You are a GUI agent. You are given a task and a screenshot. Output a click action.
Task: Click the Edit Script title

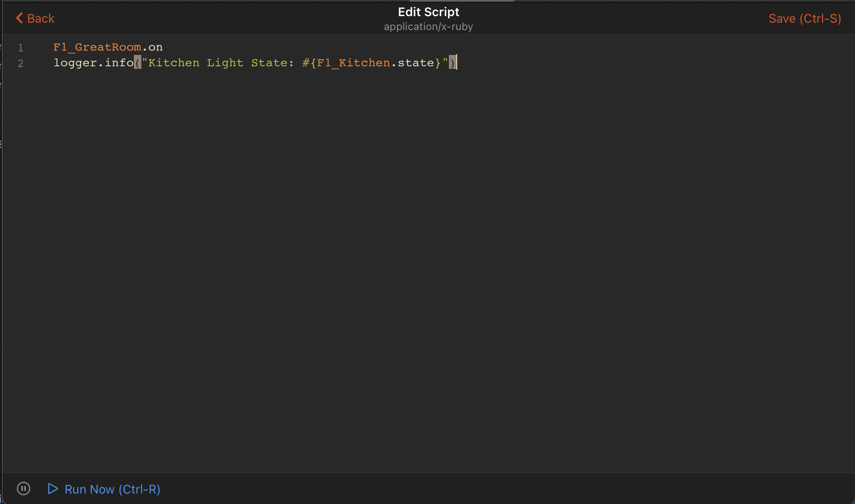click(428, 12)
